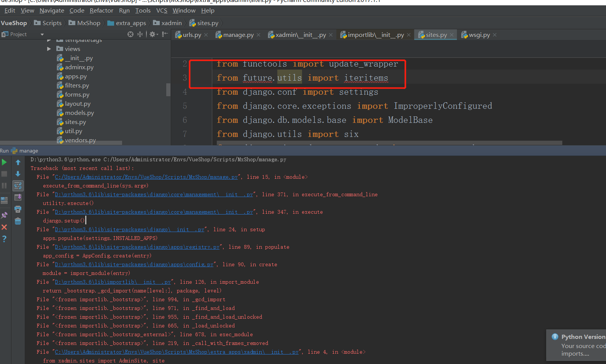
Task: Select apps.py in the project tree
Action: (x=76, y=76)
